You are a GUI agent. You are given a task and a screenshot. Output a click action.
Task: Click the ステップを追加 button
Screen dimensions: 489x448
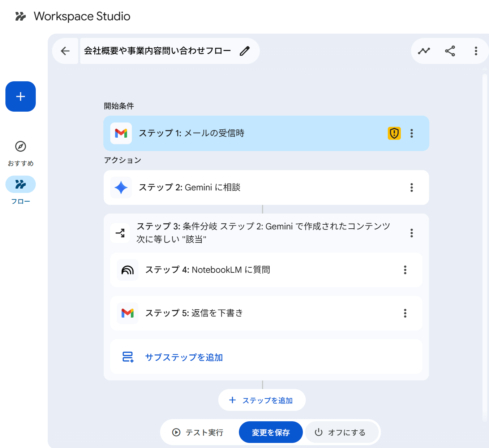pos(262,400)
